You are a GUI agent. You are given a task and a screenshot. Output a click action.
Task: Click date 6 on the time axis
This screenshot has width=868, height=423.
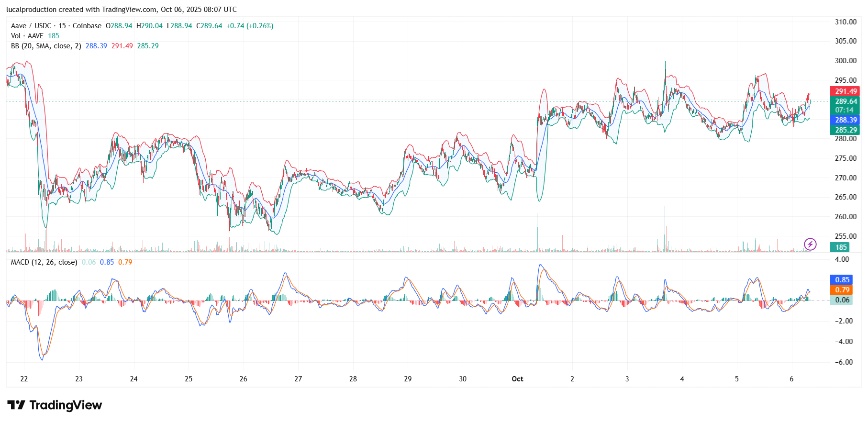(x=791, y=379)
